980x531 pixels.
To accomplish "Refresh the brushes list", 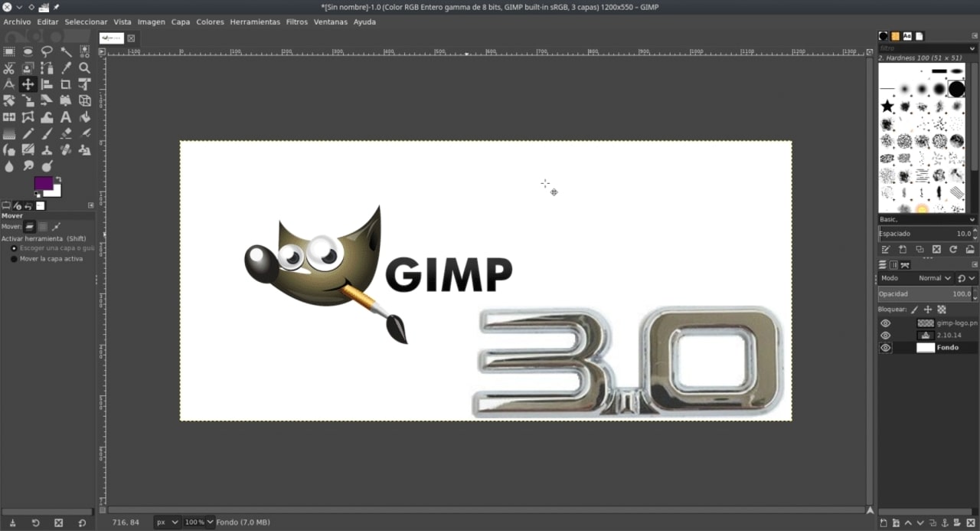I will (954, 249).
